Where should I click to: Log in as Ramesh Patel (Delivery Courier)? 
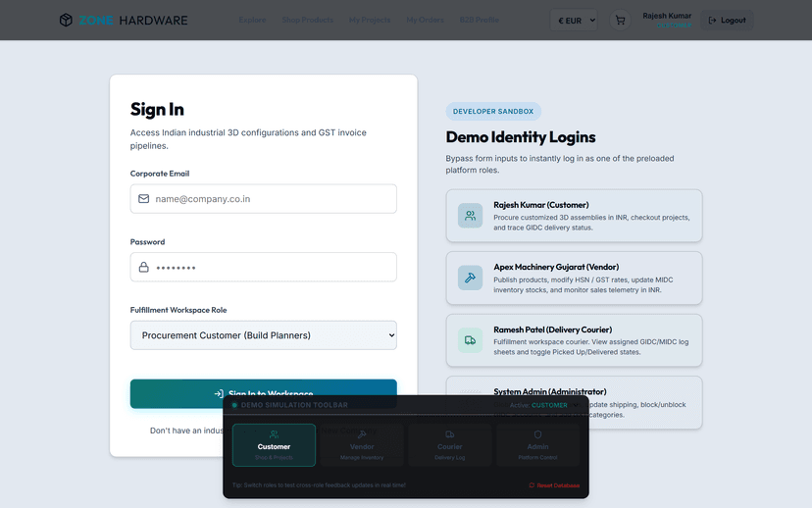tap(574, 340)
